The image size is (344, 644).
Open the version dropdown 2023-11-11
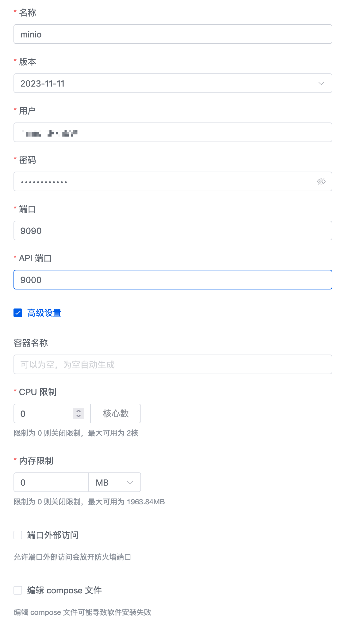point(166,83)
